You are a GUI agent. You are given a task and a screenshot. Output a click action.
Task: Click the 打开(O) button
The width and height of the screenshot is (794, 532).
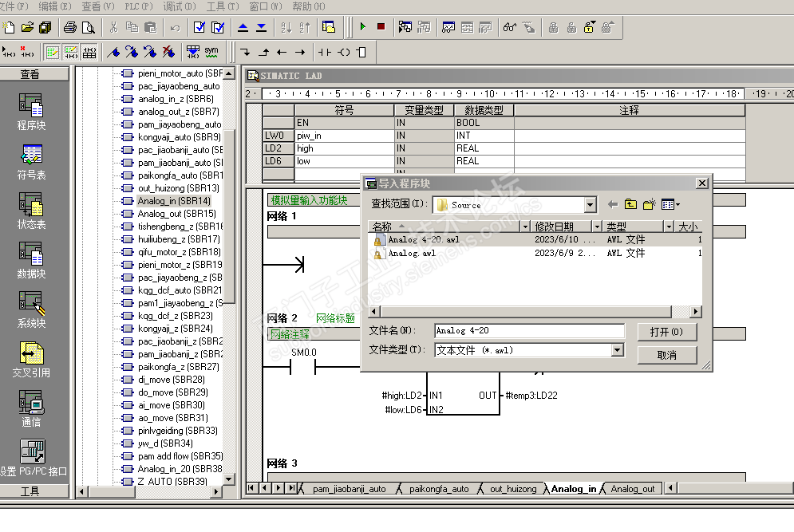click(x=666, y=331)
